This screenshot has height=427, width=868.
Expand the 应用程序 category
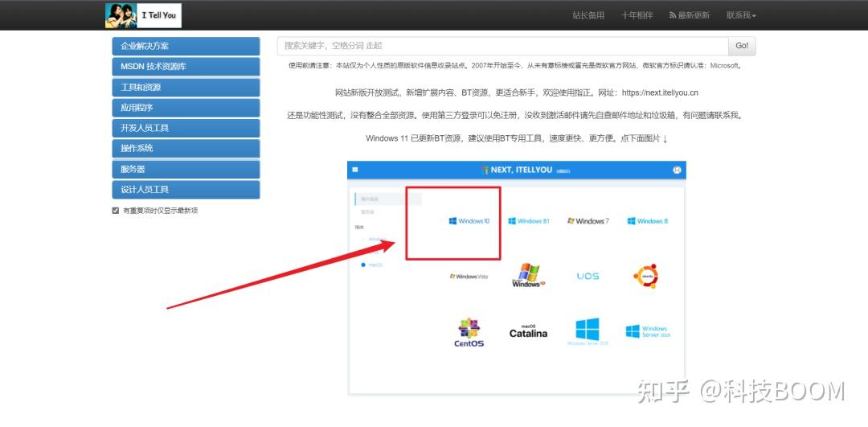(x=186, y=108)
